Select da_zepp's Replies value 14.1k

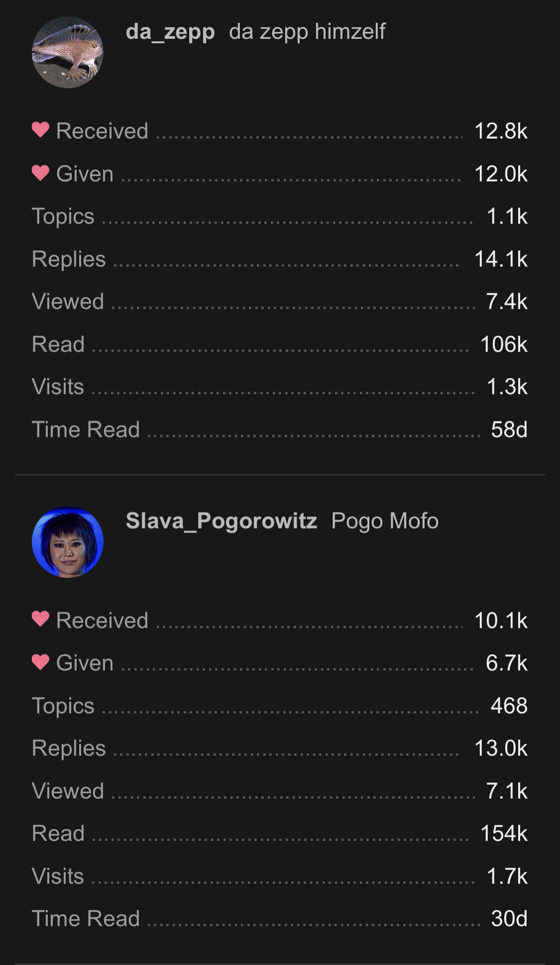(501, 259)
